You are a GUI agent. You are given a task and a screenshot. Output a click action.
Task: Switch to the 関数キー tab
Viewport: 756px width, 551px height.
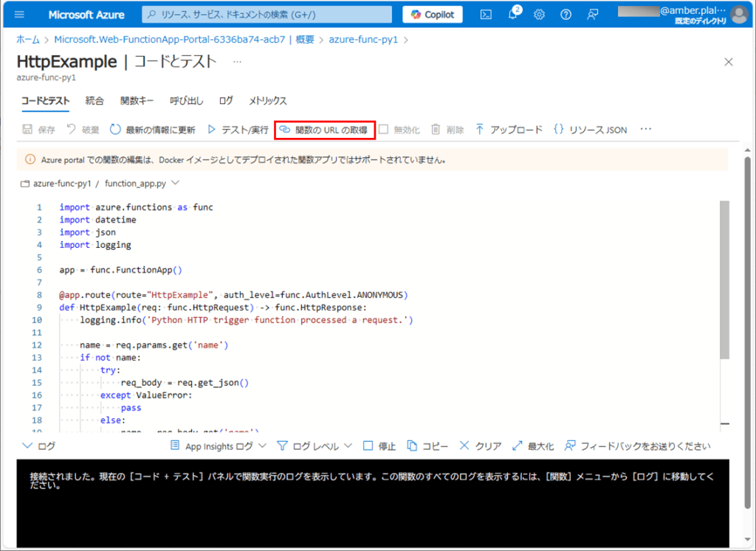[137, 100]
